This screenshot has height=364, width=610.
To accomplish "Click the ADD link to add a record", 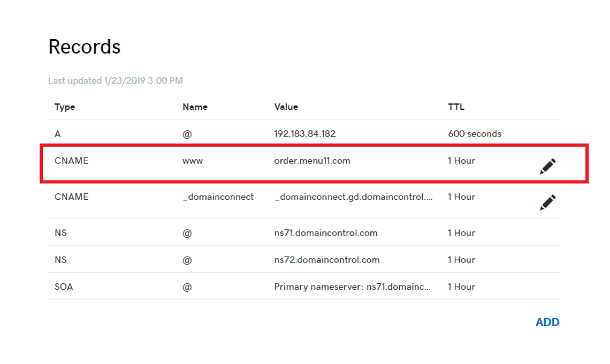I will point(547,322).
